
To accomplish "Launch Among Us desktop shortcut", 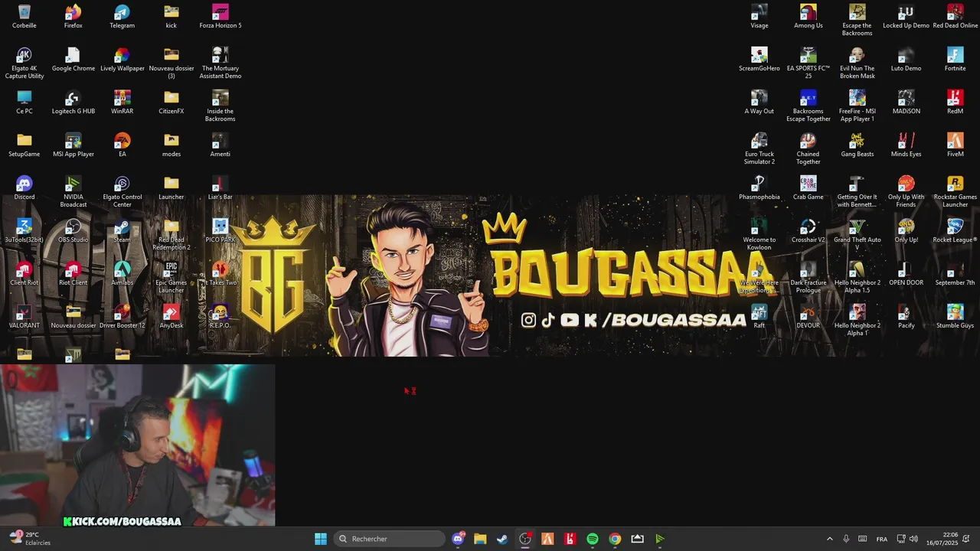I will click(x=808, y=17).
